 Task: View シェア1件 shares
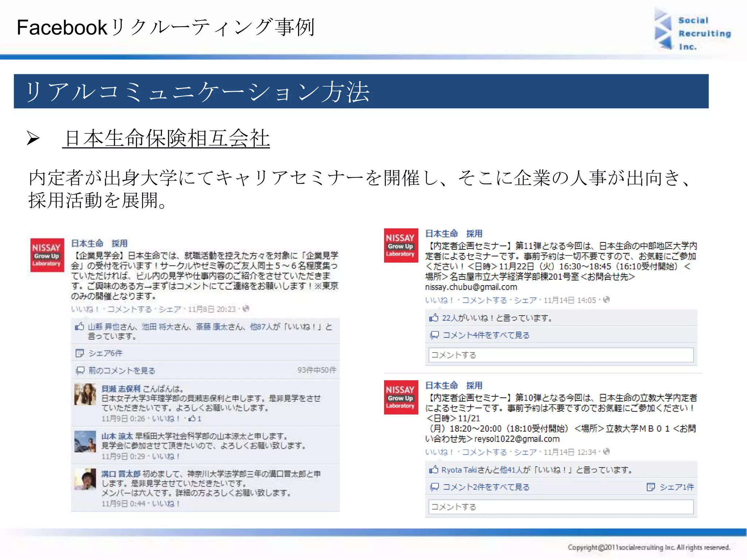(x=677, y=487)
